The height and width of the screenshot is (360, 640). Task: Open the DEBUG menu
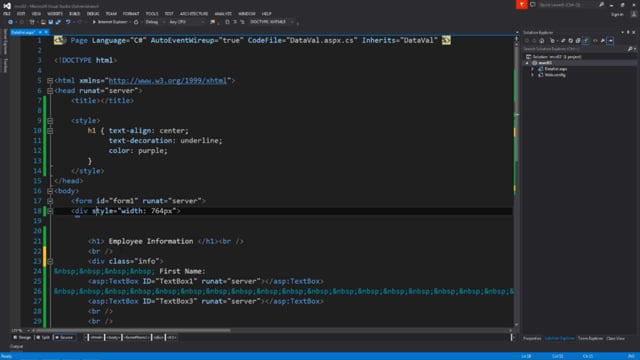point(93,13)
